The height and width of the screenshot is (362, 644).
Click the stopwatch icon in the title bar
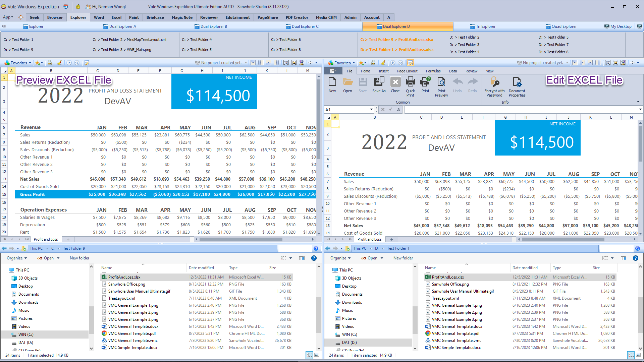(78, 6)
